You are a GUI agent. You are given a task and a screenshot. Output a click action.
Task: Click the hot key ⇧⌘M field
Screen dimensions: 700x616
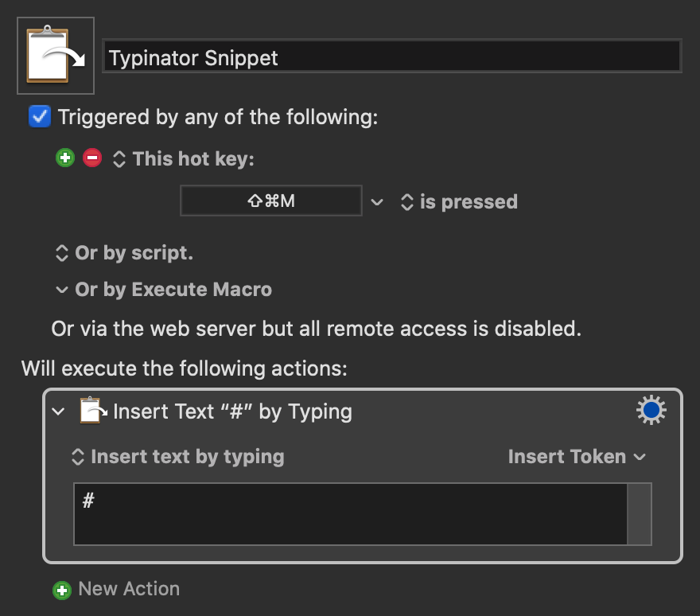click(271, 201)
